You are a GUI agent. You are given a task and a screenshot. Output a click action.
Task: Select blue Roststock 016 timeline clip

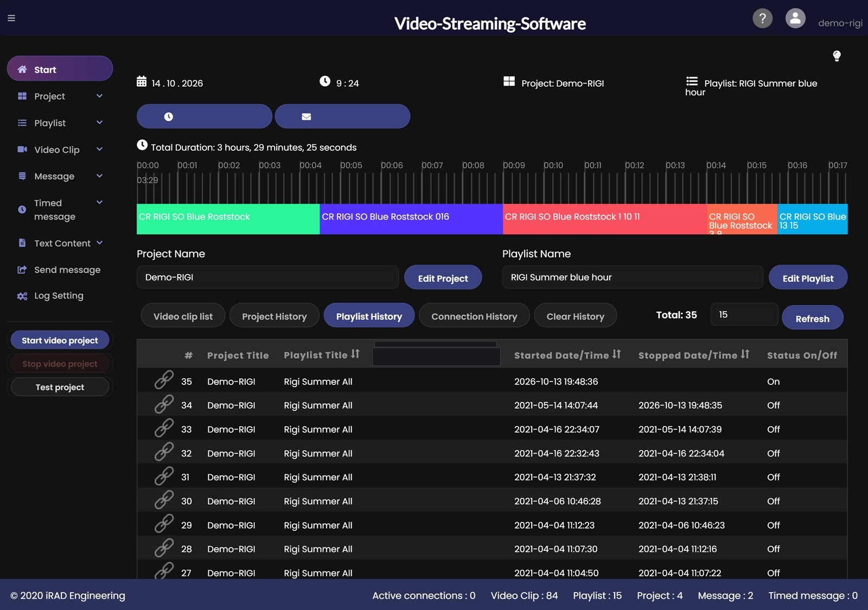[411, 219]
